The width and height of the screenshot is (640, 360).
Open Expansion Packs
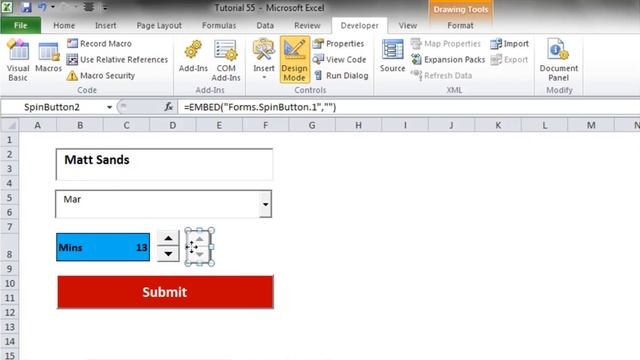coord(448,60)
